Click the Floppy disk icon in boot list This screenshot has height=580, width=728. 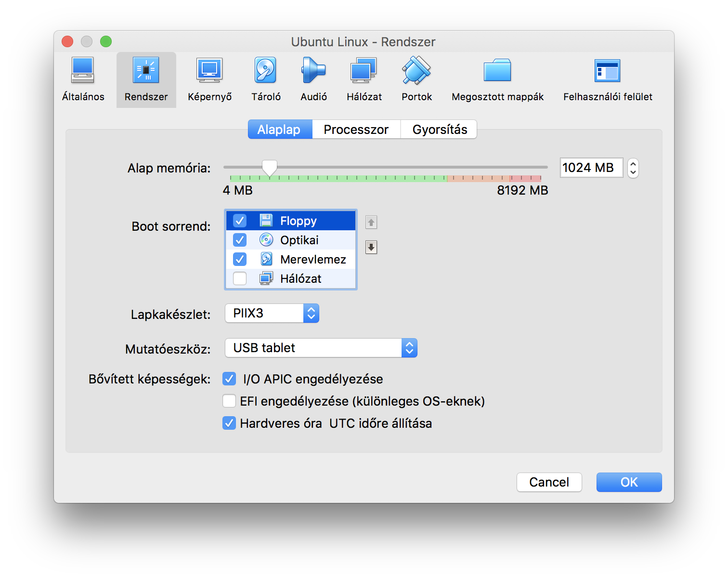pos(266,221)
